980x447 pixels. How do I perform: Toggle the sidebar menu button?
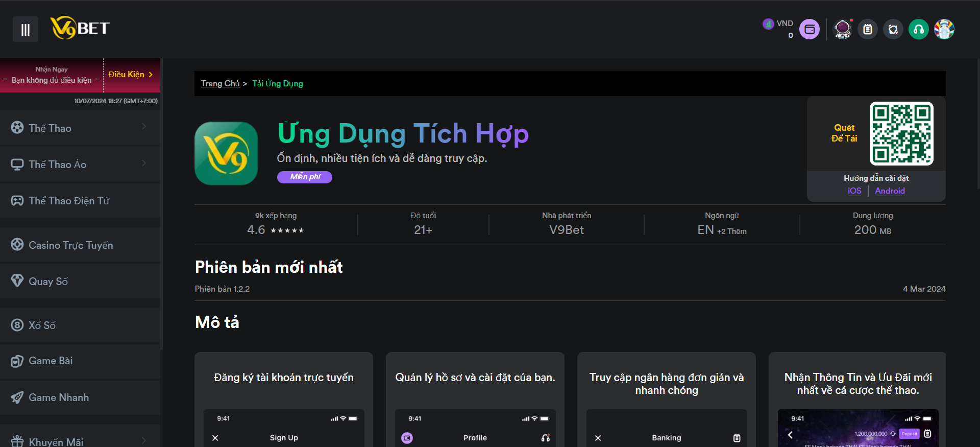point(26,29)
